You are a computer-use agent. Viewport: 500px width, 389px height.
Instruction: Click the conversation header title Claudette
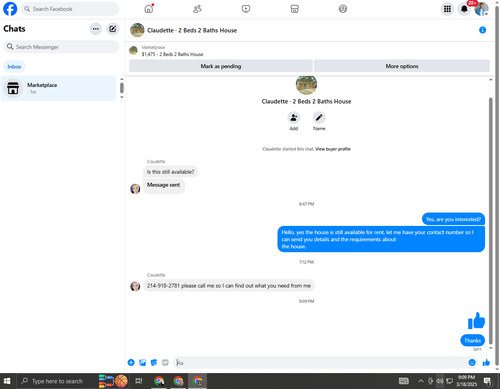192,30
